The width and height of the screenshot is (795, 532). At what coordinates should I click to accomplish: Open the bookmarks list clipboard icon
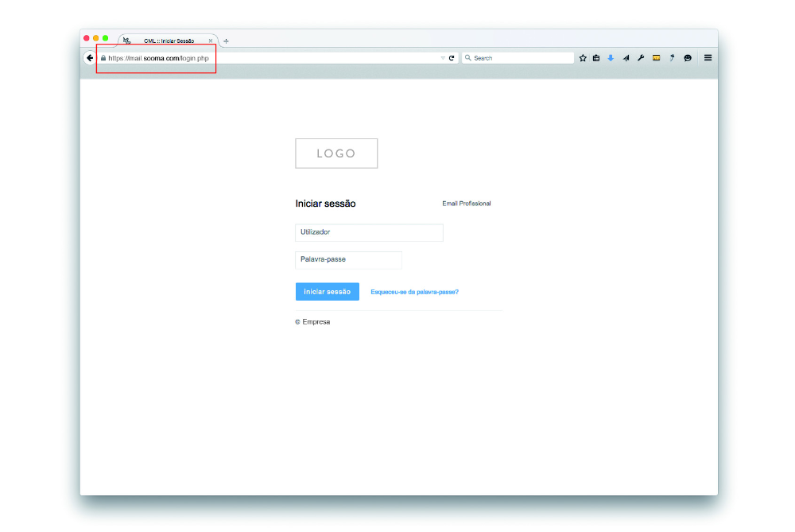[596, 58]
